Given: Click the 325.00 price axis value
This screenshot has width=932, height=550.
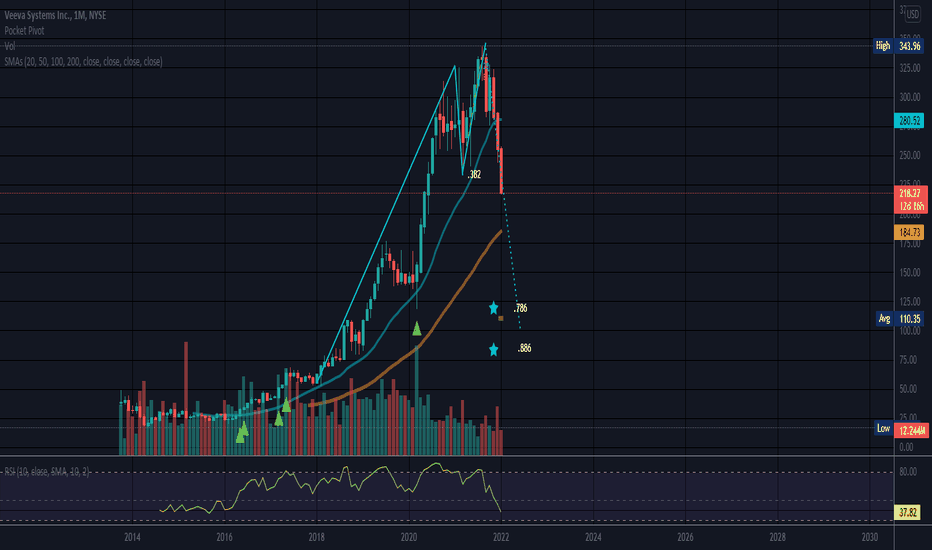Looking at the screenshot, I should click(x=909, y=68).
